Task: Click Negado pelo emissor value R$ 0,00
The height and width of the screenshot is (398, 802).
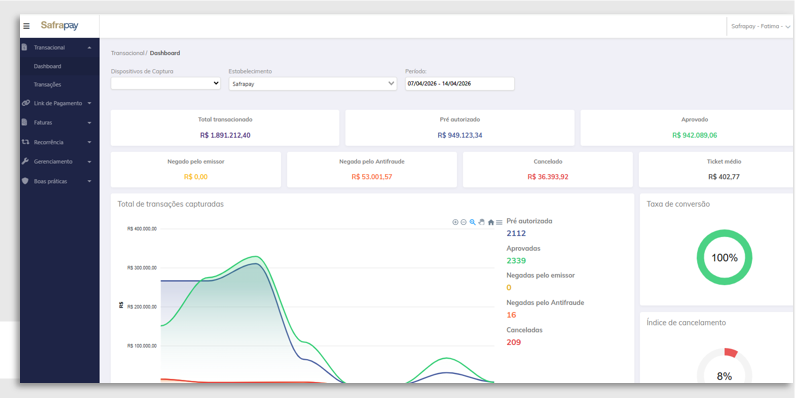Action: (x=196, y=177)
